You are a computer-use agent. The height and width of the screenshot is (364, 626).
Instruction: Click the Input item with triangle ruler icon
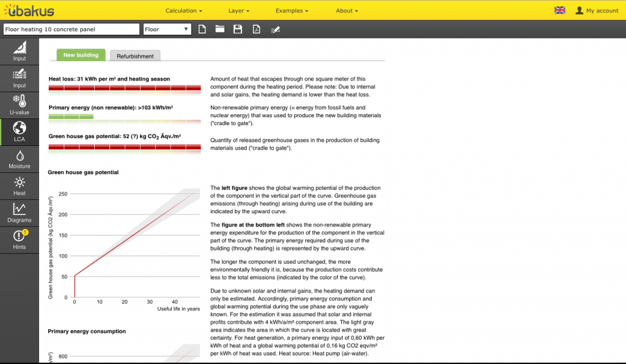tap(20, 51)
